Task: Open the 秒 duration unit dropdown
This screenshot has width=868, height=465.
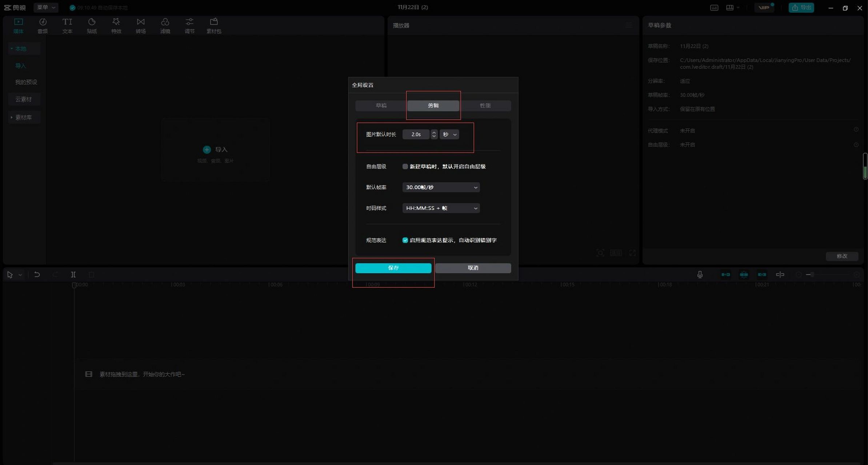Action: (x=449, y=134)
